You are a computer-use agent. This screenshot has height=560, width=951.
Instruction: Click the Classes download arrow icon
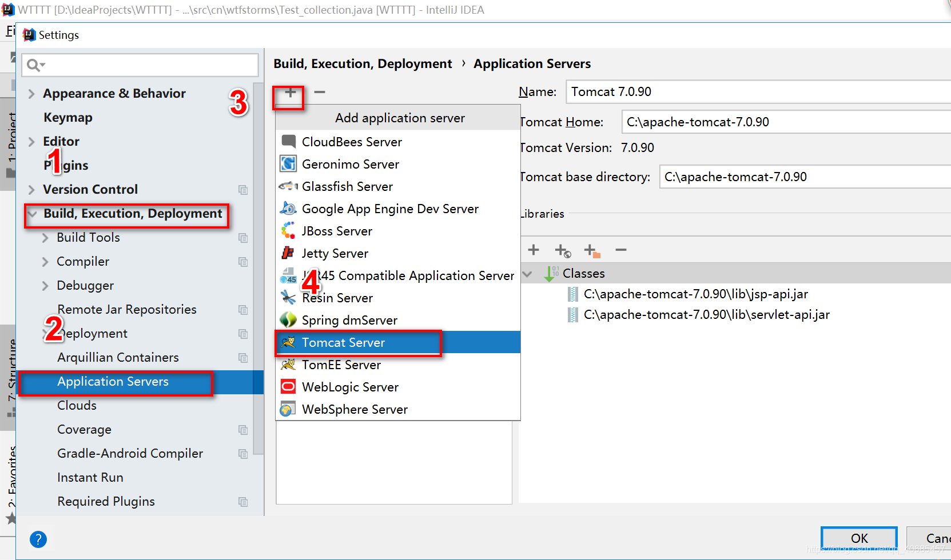(550, 274)
